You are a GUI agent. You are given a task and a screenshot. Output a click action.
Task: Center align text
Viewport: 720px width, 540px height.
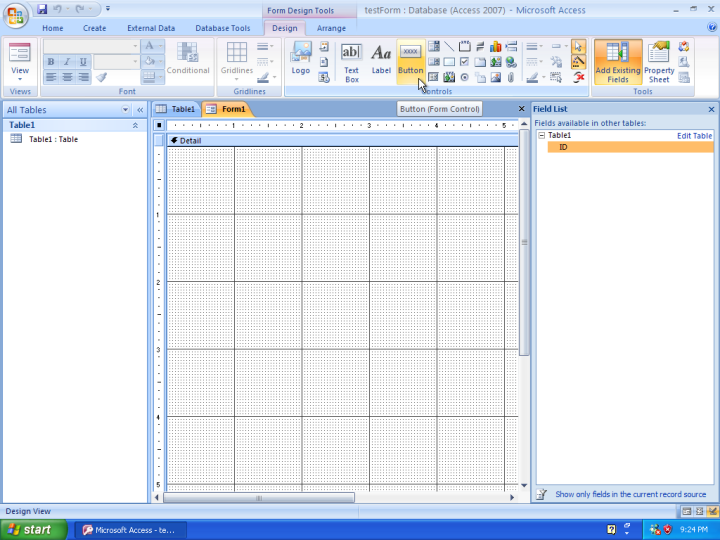coord(67,77)
